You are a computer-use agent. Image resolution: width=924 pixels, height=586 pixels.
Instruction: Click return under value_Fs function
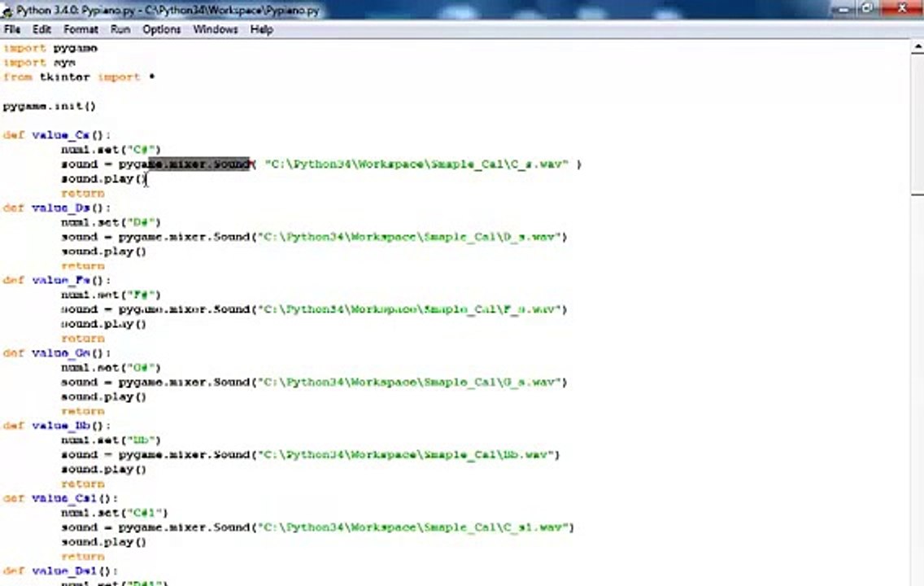coord(82,339)
